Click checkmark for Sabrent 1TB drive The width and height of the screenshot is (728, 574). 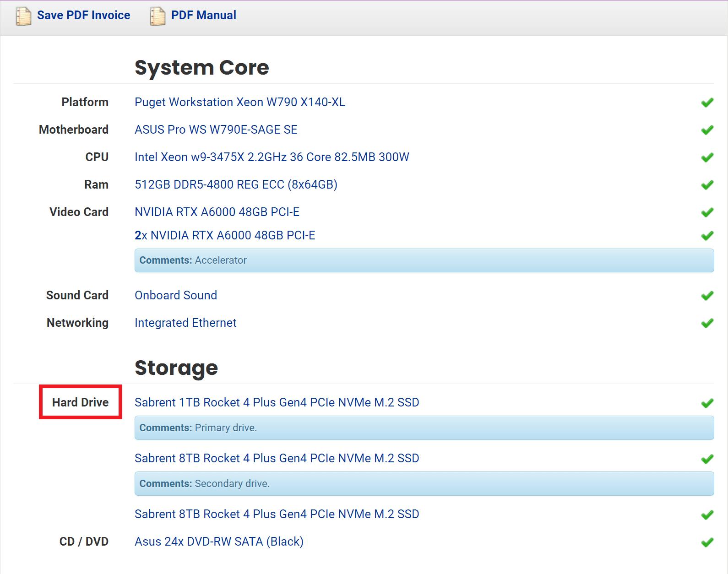tap(707, 403)
